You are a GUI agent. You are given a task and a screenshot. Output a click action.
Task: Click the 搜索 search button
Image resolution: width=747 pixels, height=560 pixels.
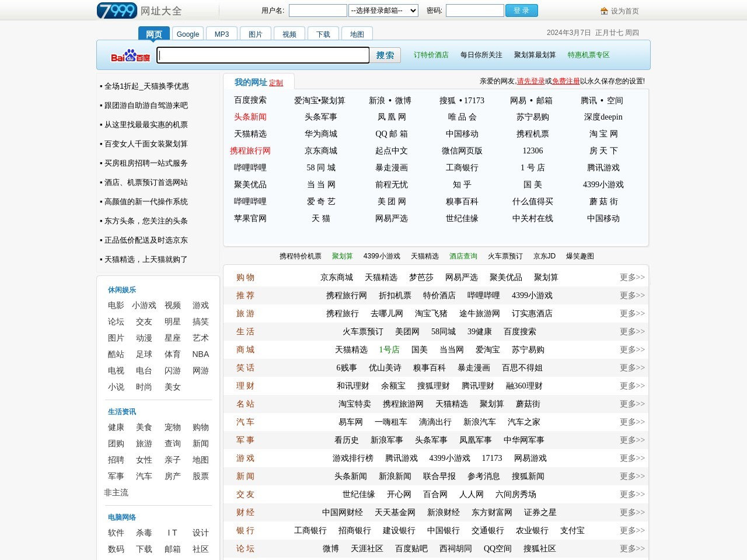click(385, 55)
